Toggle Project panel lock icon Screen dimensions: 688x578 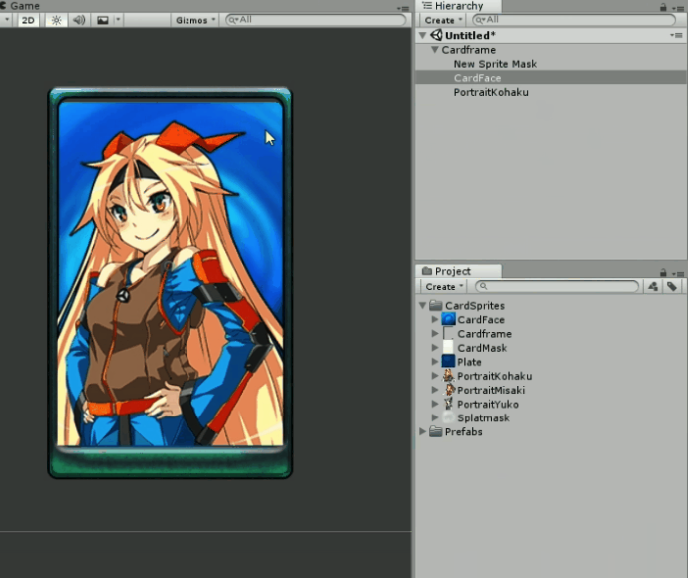[x=663, y=273]
